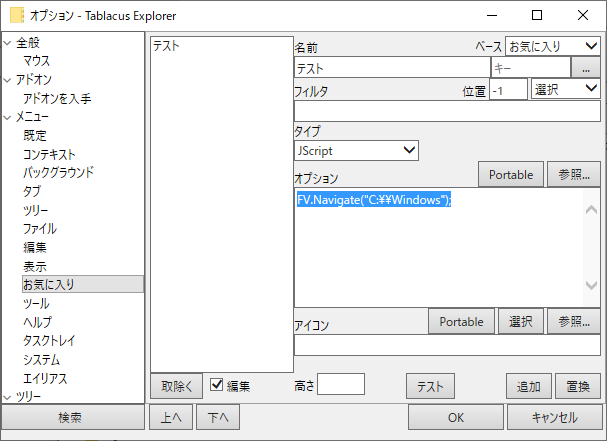
Task: Click the 取除く remove button
Action: [x=177, y=386]
